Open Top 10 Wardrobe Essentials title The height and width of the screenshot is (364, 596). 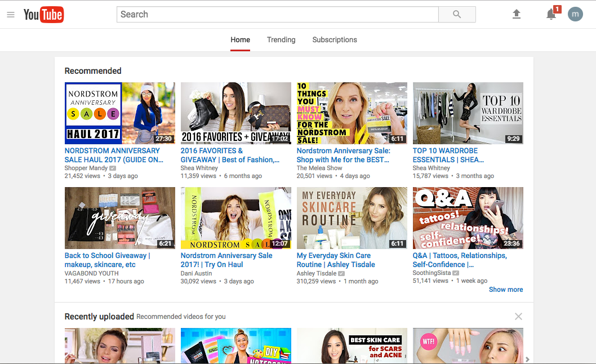click(x=448, y=155)
